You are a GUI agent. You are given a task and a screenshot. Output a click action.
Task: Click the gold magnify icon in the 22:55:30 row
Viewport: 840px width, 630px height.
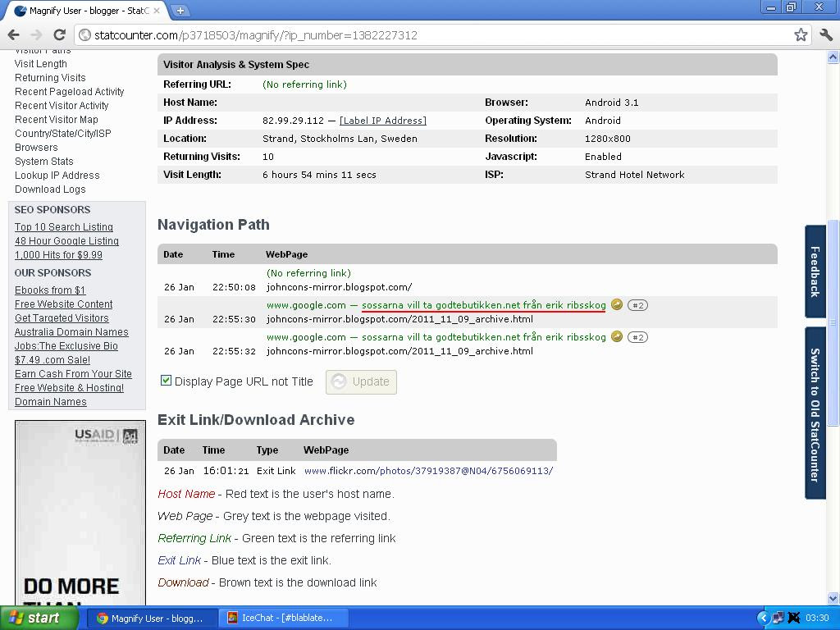tap(617, 304)
